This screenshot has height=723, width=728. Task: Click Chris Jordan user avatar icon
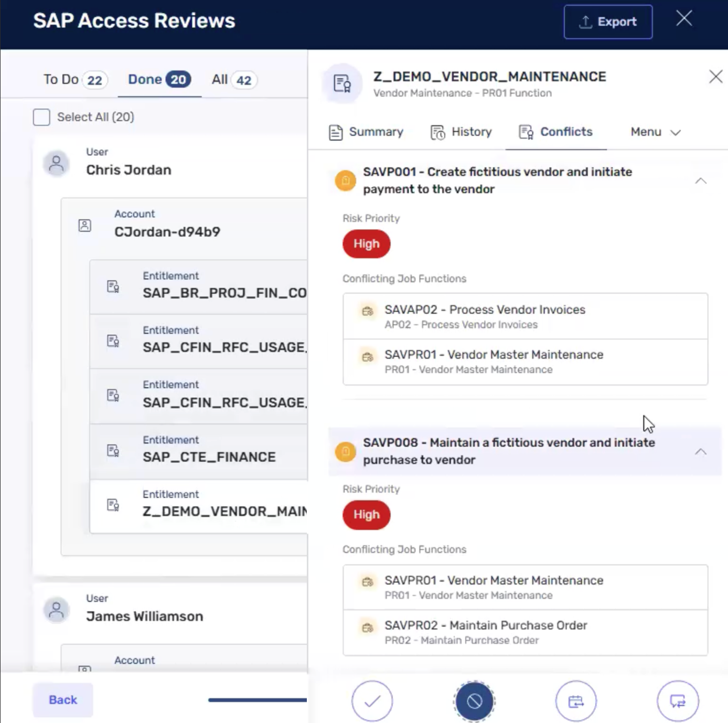(56, 164)
